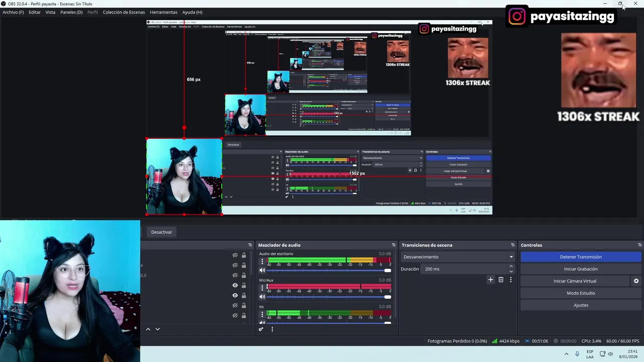Mute the Audio del escritorio speaker icon
The image size is (644, 362).
(262, 270)
